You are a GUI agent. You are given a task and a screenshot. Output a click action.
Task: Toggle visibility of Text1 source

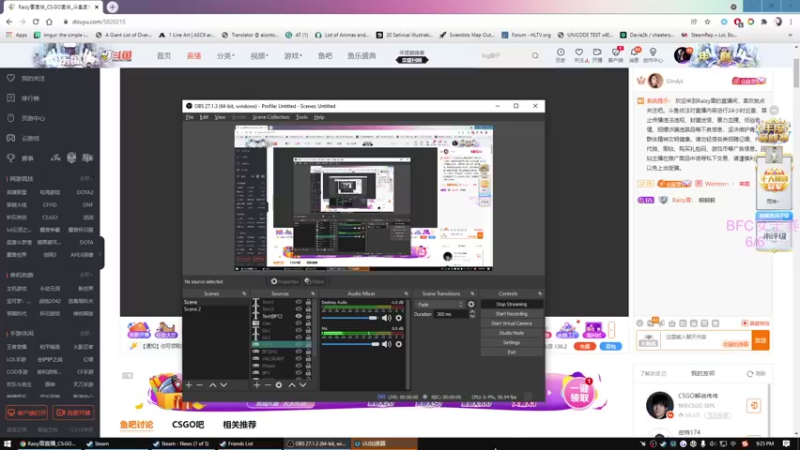coord(298,302)
